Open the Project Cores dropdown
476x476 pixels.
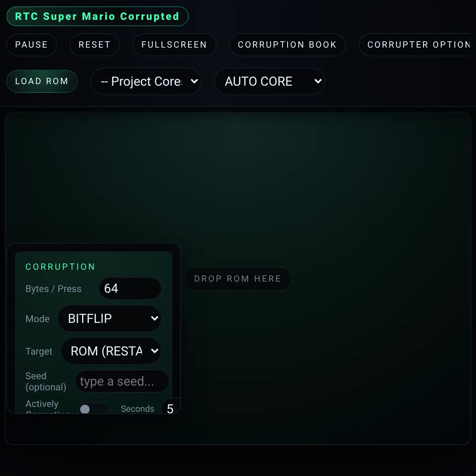click(x=146, y=81)
